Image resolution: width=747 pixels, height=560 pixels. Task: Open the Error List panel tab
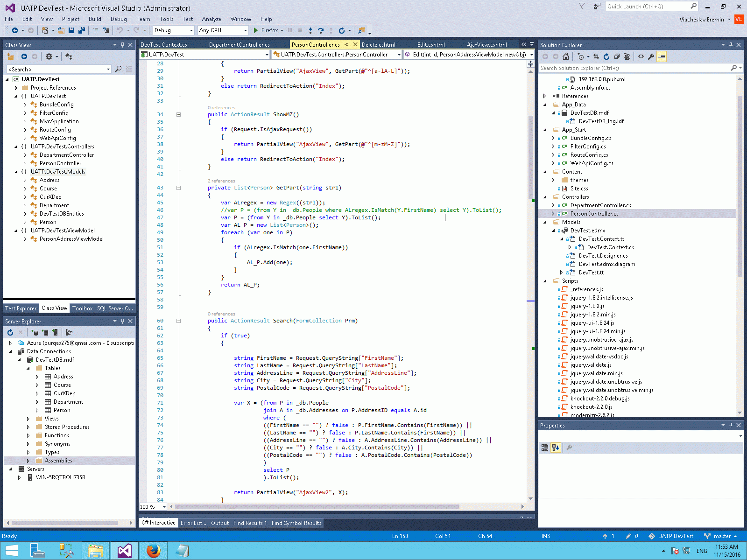[193, 523]
